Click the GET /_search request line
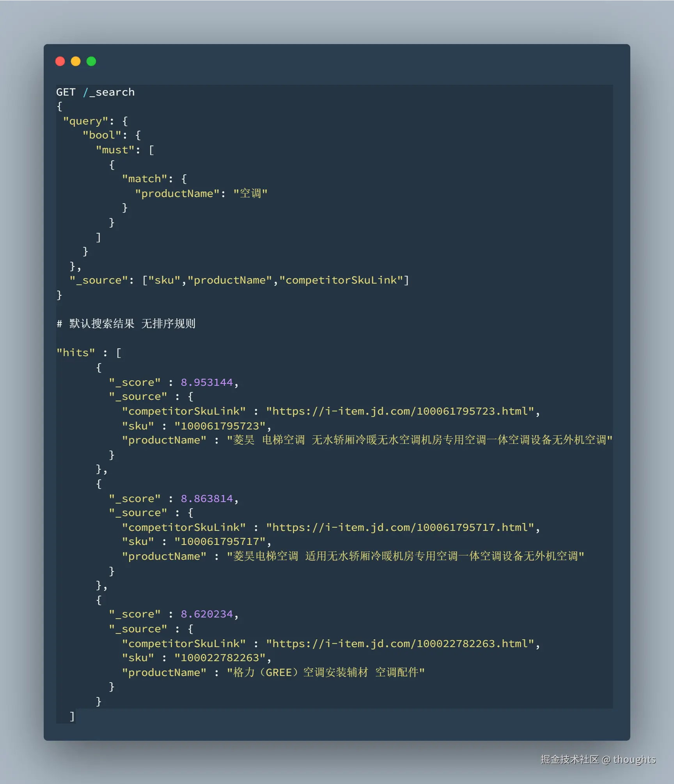Screen dimensions: 674x784 pos(95,92)
